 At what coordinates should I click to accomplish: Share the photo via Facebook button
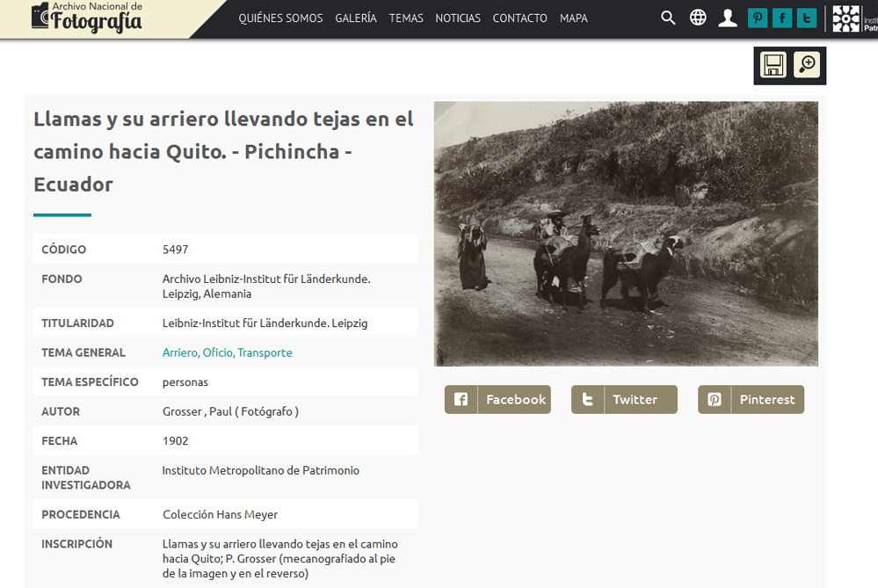(x=497, y=399)
